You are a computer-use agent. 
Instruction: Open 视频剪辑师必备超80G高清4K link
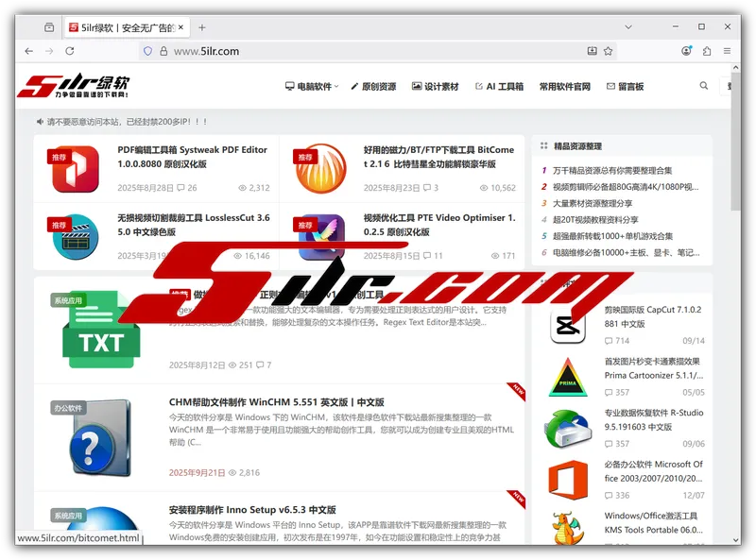click(x=625, y=186)
